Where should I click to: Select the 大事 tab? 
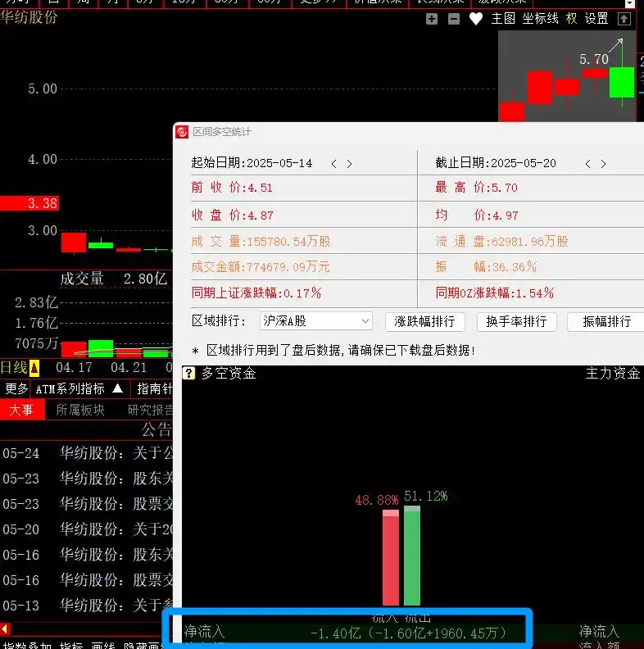point(20,410)
